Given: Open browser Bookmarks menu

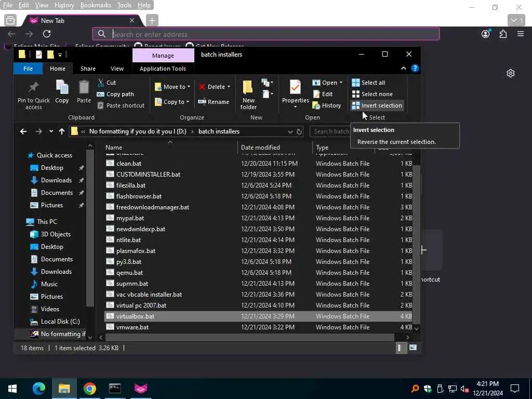Looking at the screenshot, I should pos(96,5).
